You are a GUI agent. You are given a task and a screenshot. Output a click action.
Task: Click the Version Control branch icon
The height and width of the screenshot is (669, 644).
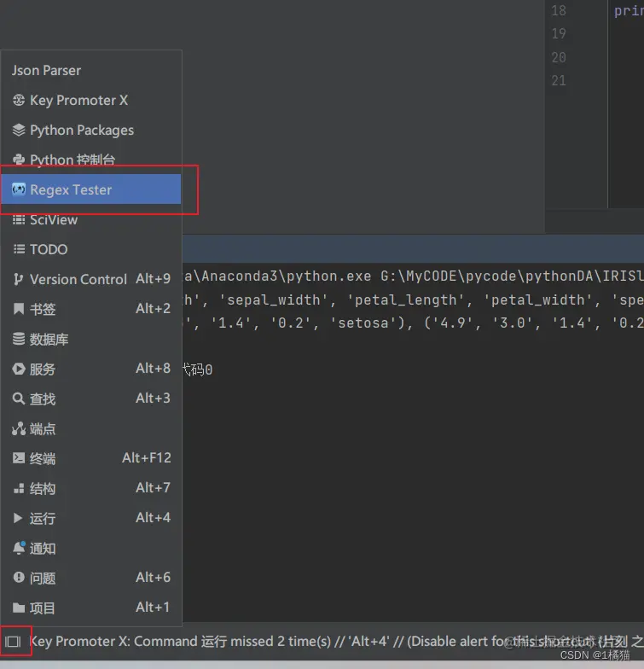point(18,279)
